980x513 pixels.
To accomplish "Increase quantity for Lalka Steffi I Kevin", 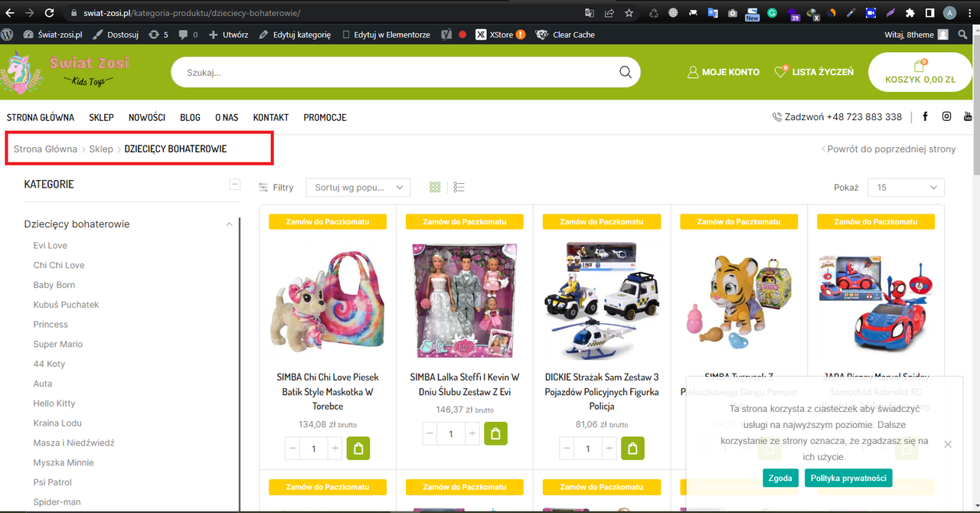I will 472,434.
